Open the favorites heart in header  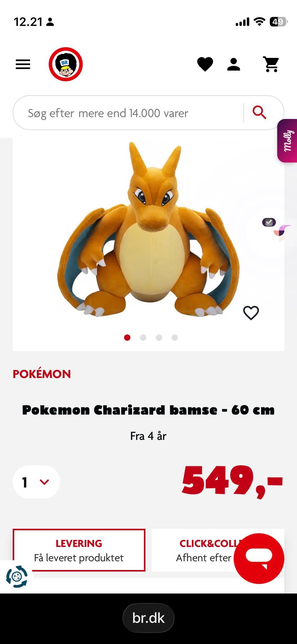coord(205,64)
